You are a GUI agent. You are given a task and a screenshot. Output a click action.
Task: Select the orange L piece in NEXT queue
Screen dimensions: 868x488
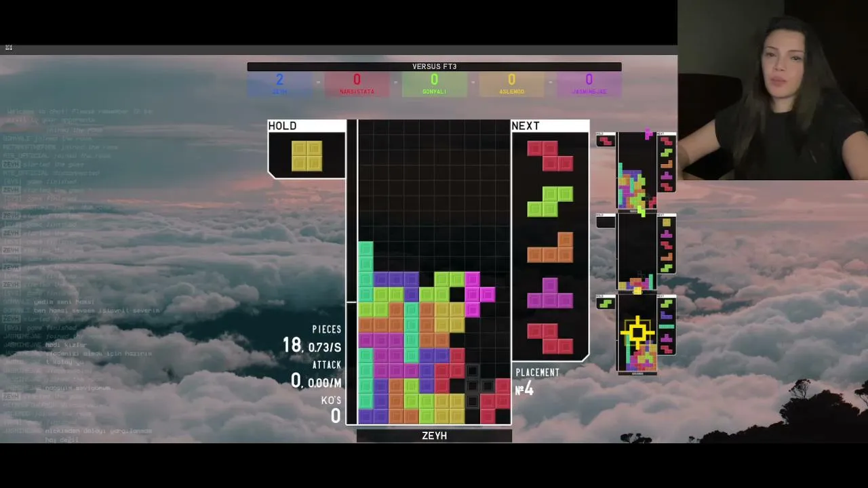tap(550, 247)
